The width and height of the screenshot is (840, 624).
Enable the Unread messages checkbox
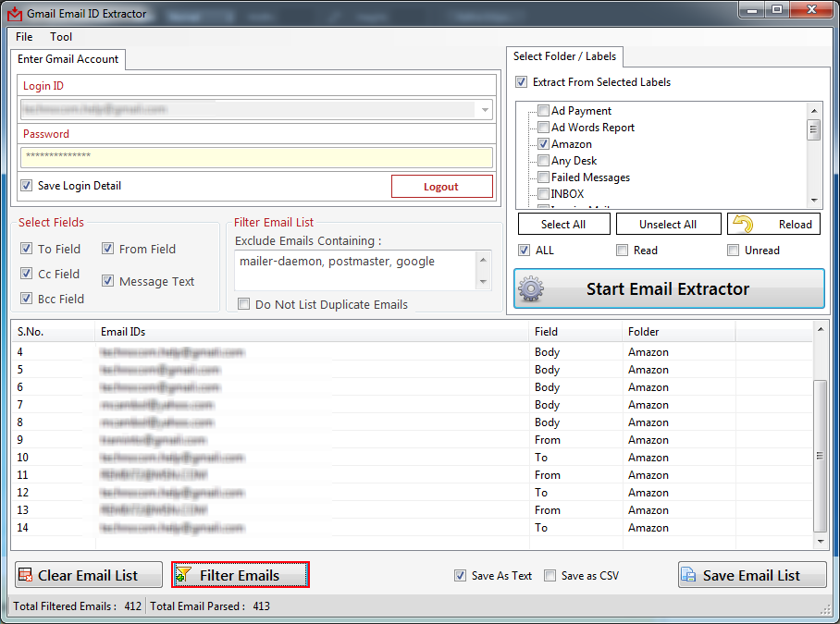[x=733, y=250]
